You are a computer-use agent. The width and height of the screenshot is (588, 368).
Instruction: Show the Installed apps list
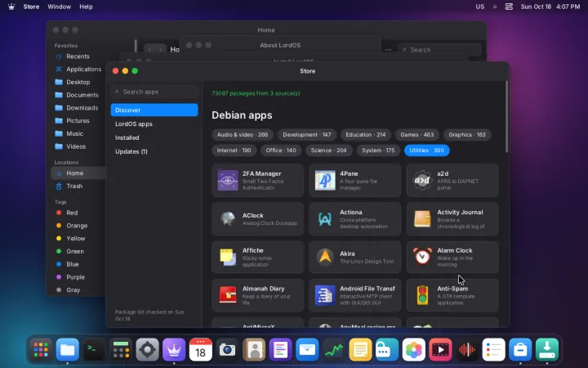(154, 138)
